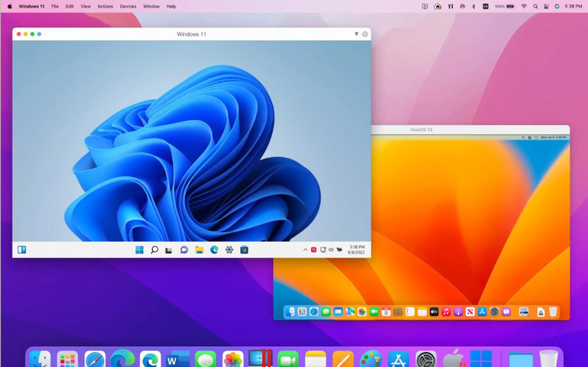This screenshot has width=588, height=367.
Task: Open Calendar in macOS 13 VM Dock
Action: point(386,312)
